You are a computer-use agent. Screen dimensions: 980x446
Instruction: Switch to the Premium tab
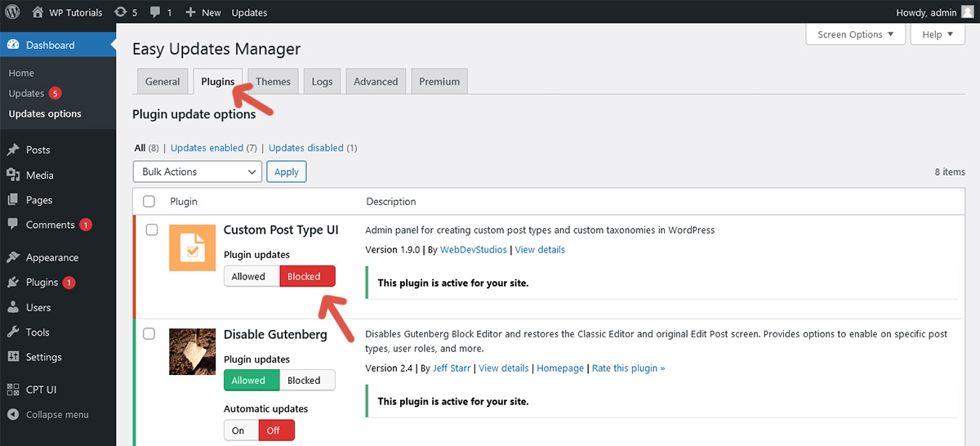coord(439,82)
